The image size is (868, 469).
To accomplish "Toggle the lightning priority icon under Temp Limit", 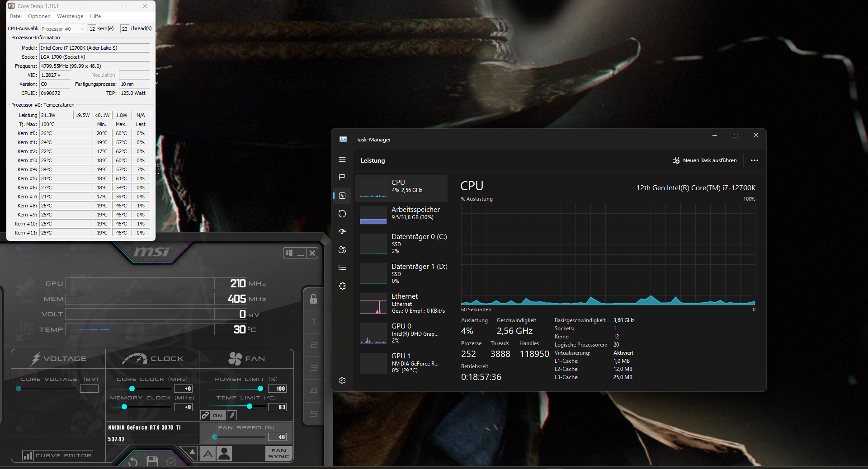I will point(232,415).
